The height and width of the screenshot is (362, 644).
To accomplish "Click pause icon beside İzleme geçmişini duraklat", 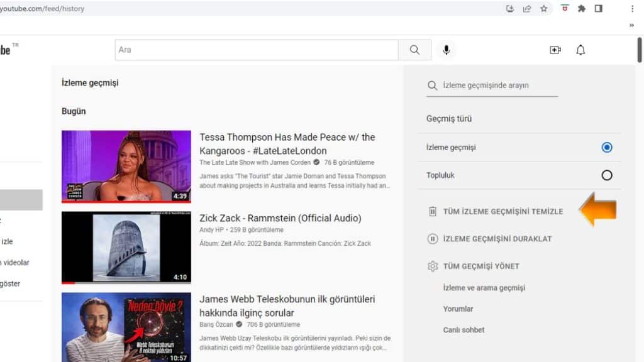I will click(433, 239).
